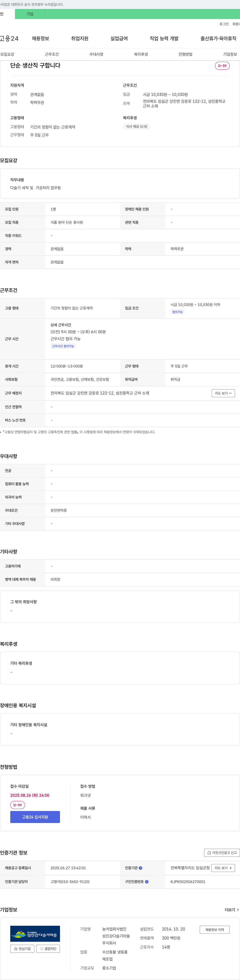Screen dimensions: 240x980
Task: Click the 섬진강다슬기마을 company logo
Action: pyautogui.click(x=35, y=933)
